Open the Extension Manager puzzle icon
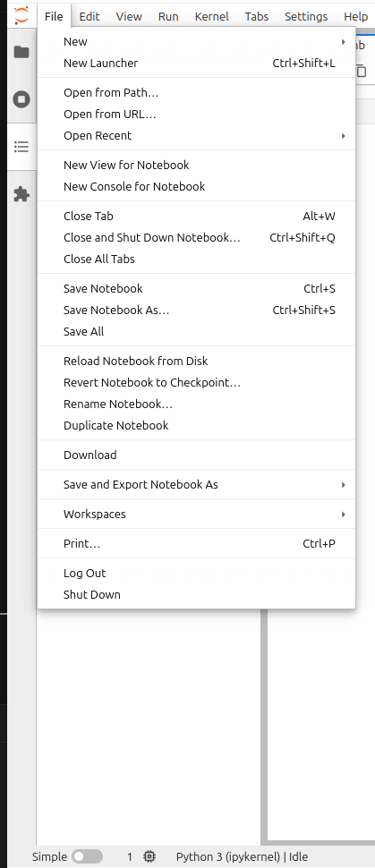The width and height of the screenshot is (375, 868). pyautogui.click(x=21, y=194)
